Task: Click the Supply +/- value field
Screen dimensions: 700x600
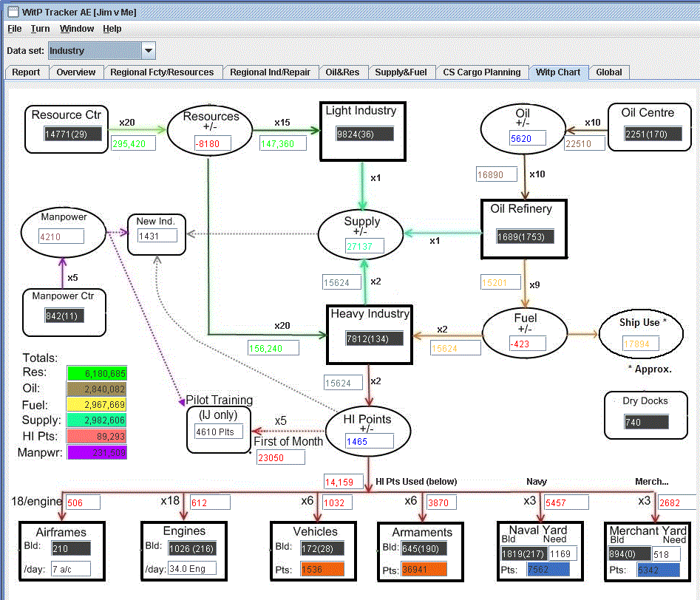Action: coord(364,247)
